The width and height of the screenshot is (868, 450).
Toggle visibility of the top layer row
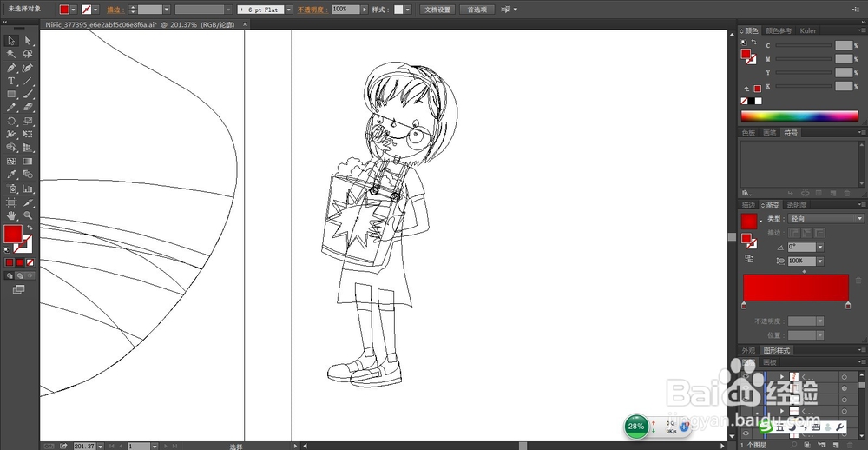pyautogui.click(x=746, y=377)
